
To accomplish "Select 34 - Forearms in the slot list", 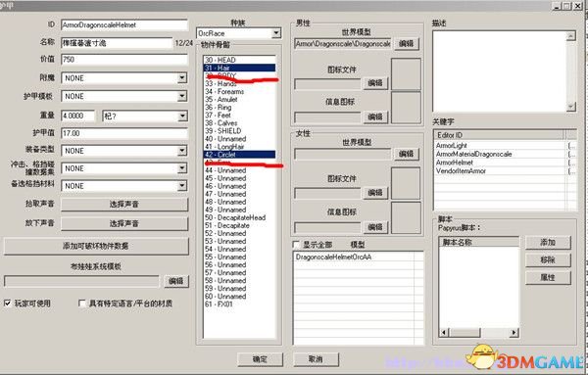I will pyautogui.click(x=240, y=91).
